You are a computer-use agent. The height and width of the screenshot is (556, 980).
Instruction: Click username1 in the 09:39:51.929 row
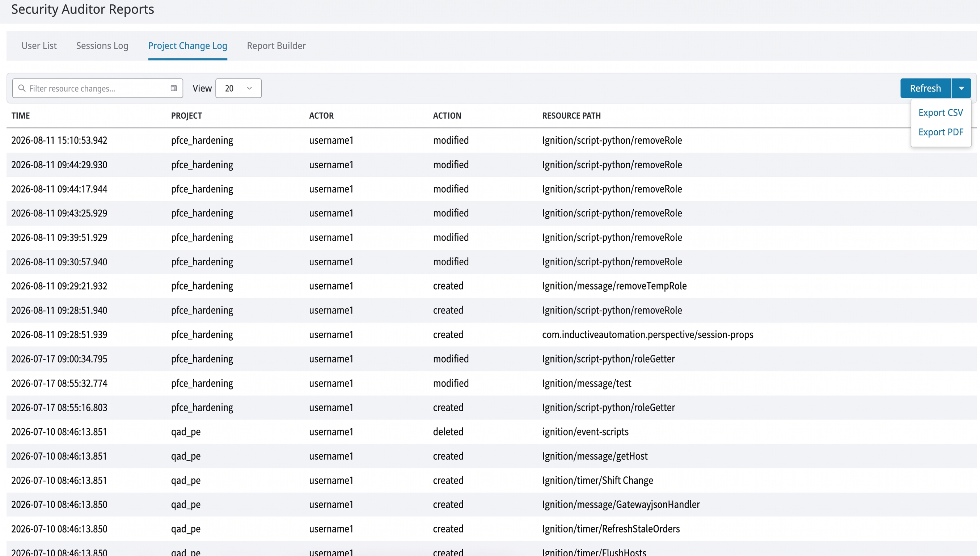[331, 237]
